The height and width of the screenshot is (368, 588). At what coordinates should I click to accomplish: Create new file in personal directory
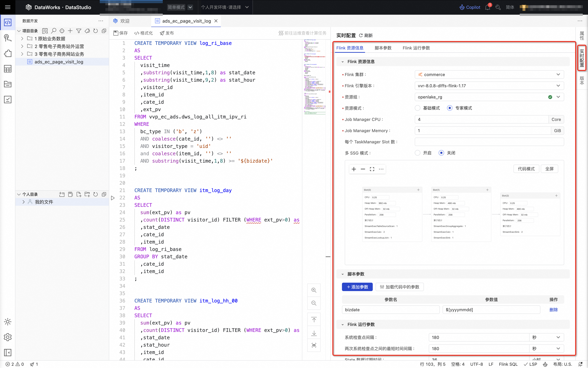79,194
